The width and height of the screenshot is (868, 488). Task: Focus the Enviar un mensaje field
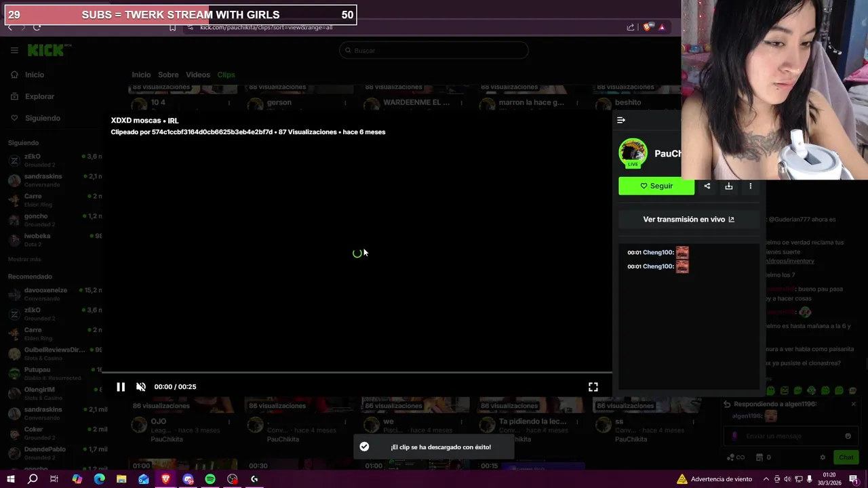click(790, 436)
